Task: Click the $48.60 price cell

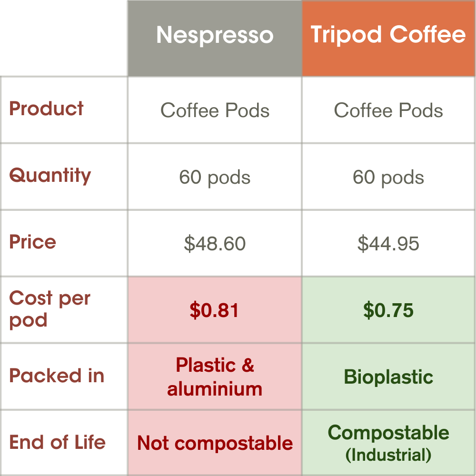Action: point(215,244)
